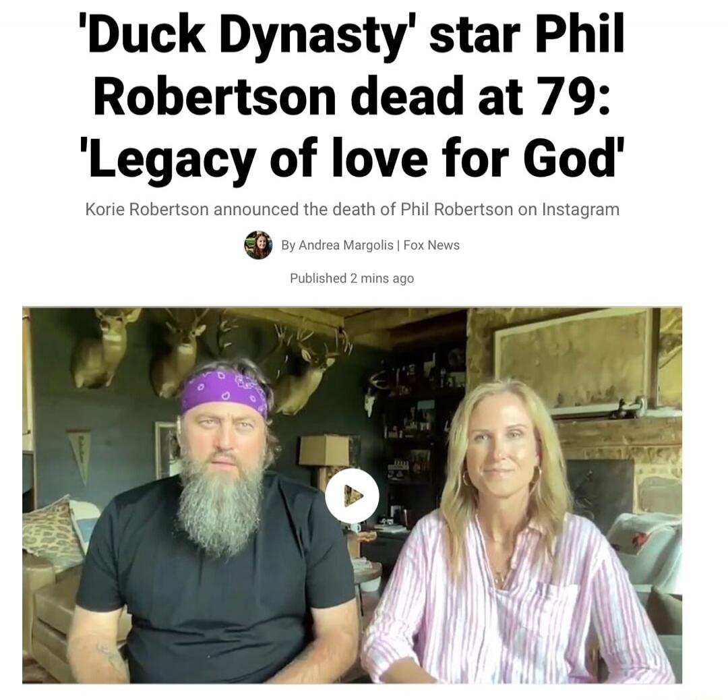Visit the Fox News byline link
728x700 pixels.
point(431,245)
